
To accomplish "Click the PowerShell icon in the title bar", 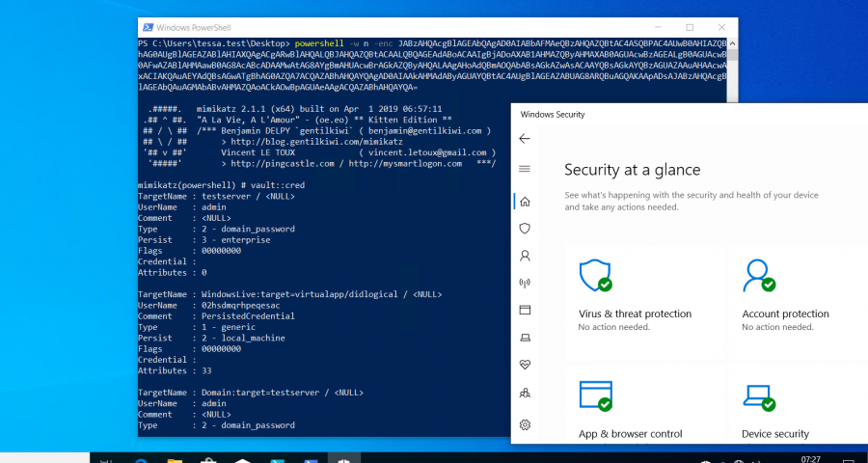I will point(148,27).
